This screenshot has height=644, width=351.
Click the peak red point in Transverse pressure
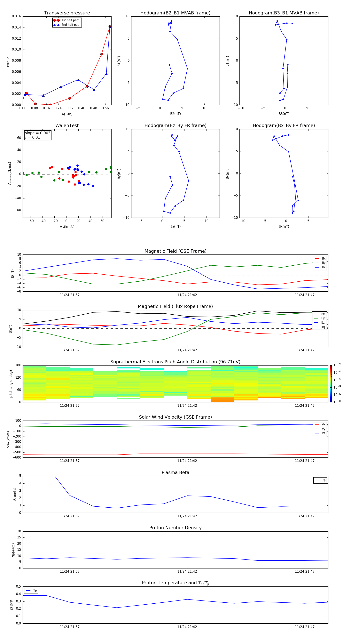pos(110,27)
